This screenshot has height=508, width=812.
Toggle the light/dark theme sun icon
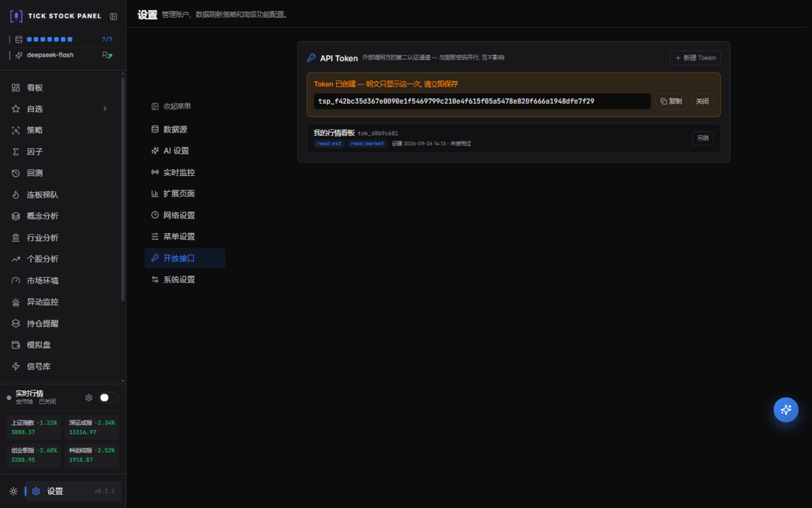coord(14,492)
